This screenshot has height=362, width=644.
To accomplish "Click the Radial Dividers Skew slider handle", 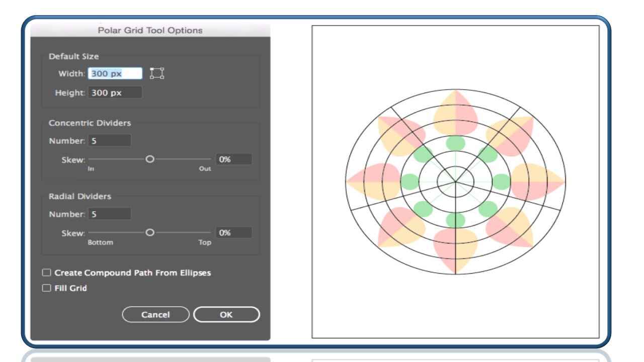I will pyautogui.click(x=150, y=233).
